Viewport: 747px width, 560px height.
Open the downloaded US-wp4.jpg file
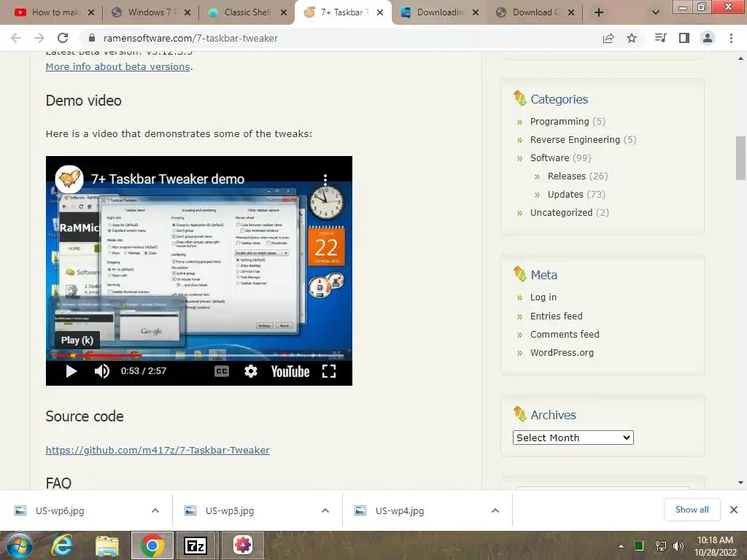click(x=399, y=510)
